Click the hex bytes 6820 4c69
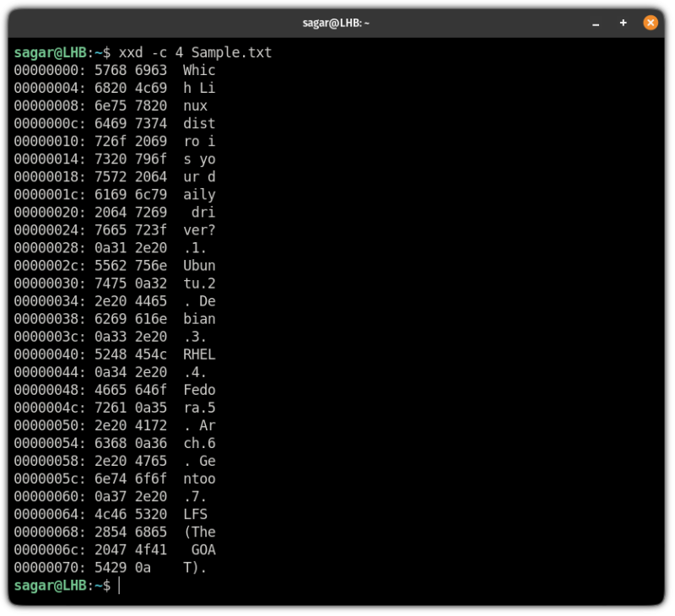The width and height of the screenshot is (675, 616). tap(131, 89)
